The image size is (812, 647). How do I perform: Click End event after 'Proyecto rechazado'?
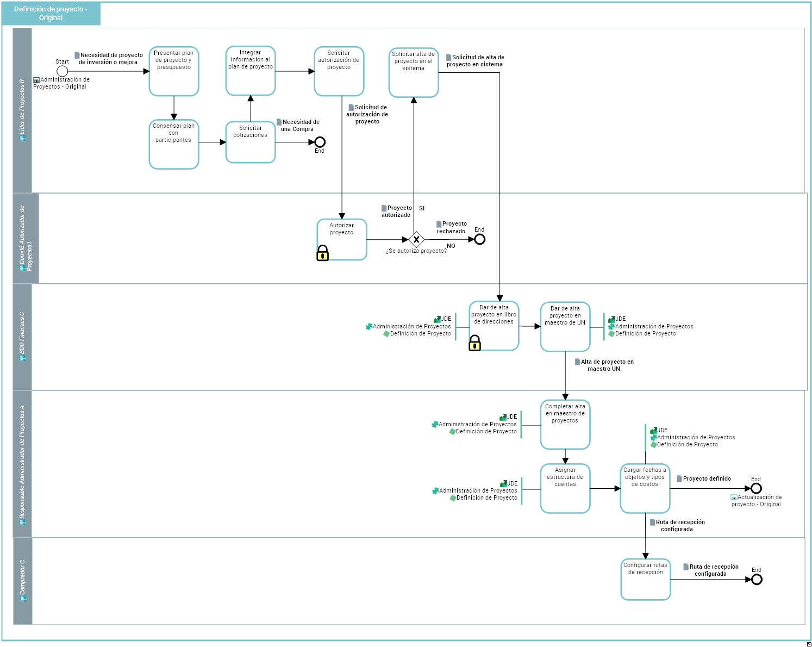(479, 239)
